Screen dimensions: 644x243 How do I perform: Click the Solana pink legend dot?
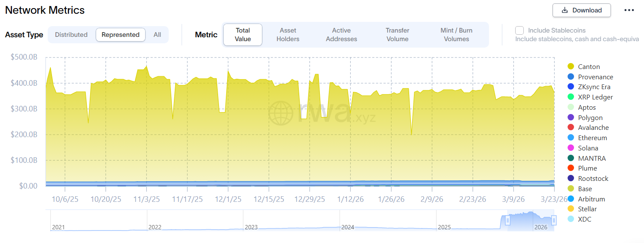571,148
